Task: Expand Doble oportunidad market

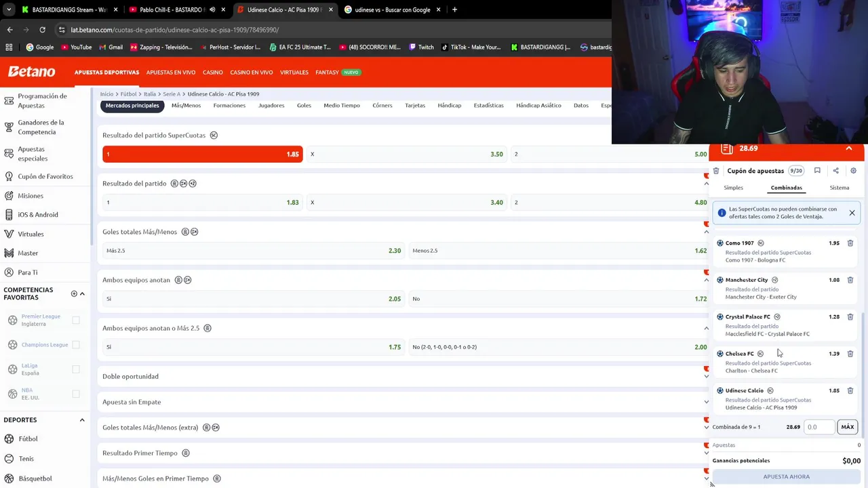Action: pos(404,376)
